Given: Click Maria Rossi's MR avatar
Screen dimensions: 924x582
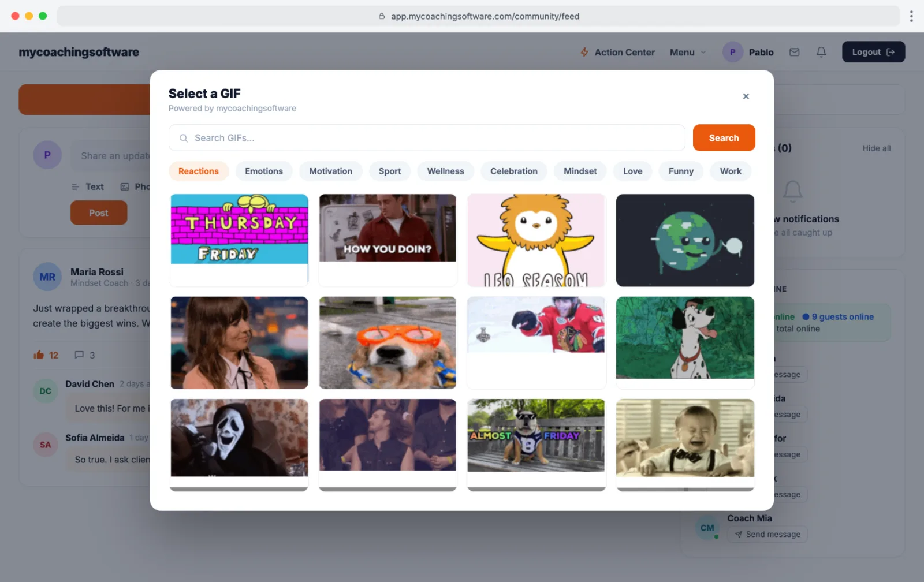Looking at the screenshot, I should click(x=47, y=277).
